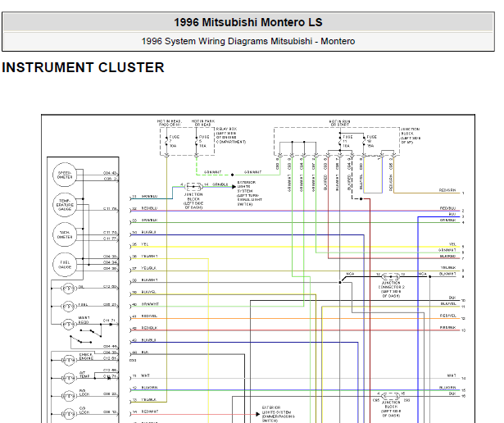Click the MAINT REQD reset switch contacts

coord(86,336)
